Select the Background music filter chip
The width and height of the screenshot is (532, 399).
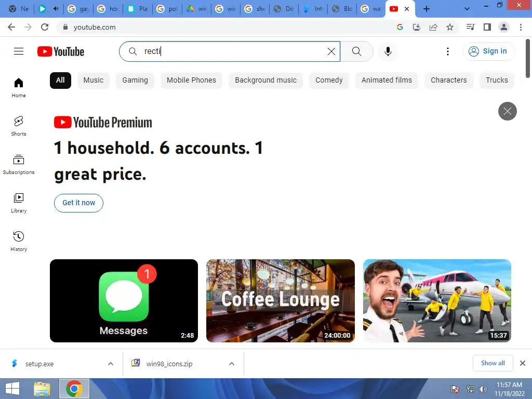(x=265, y=81)
